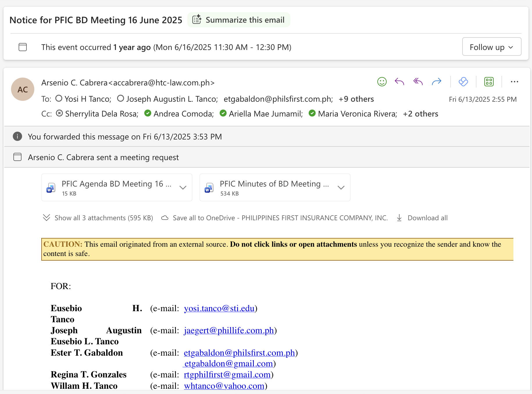Screen dimensions: 532x394
Task: Open the PFIC Minutes of BD Meeting attachment
Action: pos(275,187)
